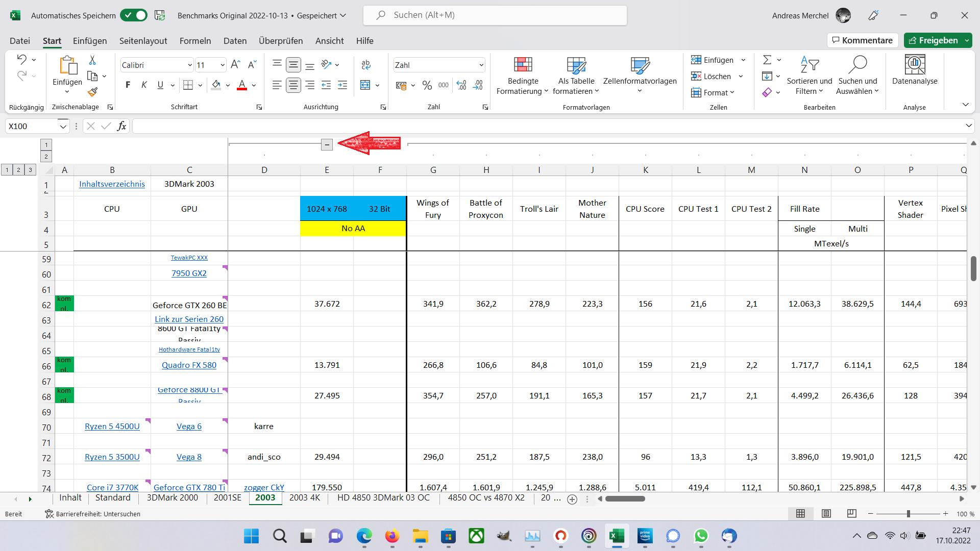Switch to the 3DMark 2000 sheet tab

pyautogui.click(x=172, y=498)
